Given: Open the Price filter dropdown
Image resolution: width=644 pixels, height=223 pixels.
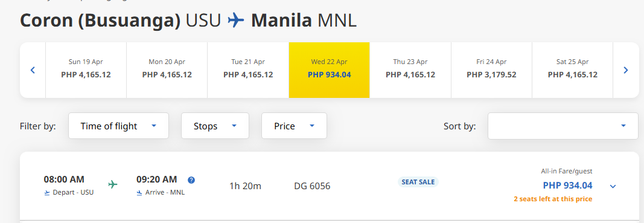Looking at the screenshot, I should pyautogui.click(x=294, y=126).
